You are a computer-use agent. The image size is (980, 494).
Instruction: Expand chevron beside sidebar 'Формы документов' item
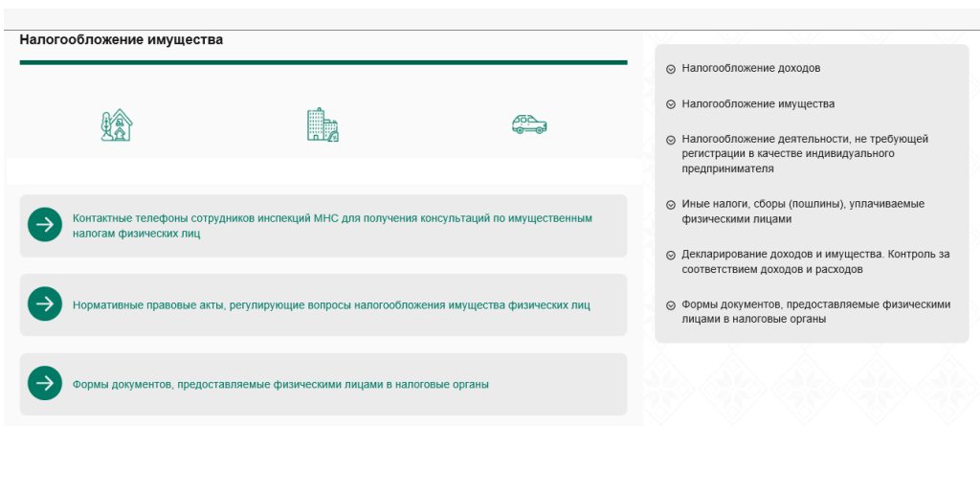coord(671,305)
